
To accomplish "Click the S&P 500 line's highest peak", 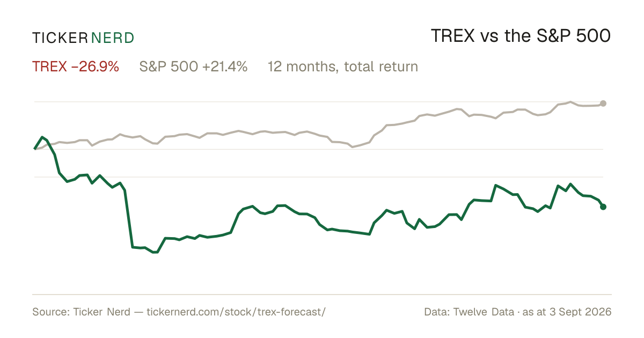I will (570, 101).
